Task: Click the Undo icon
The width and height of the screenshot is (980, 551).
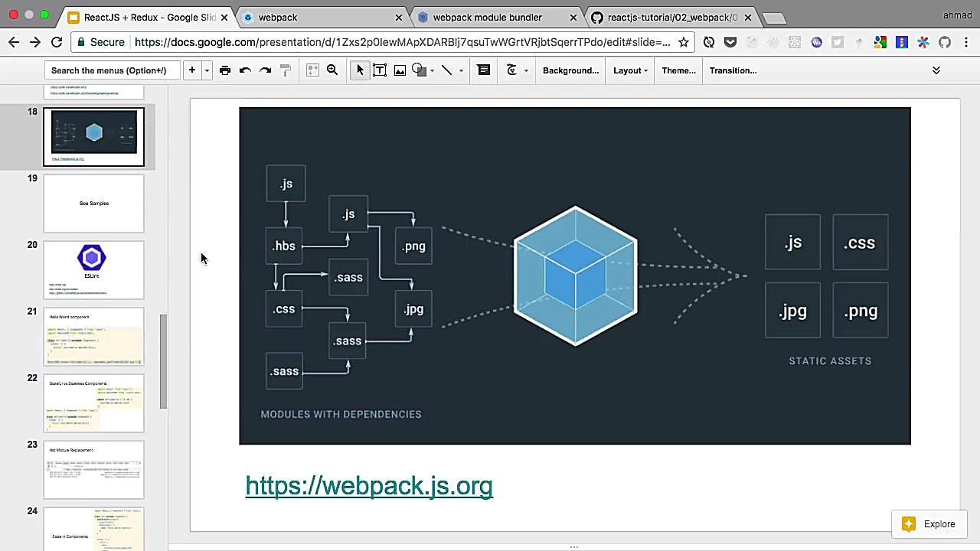Action: (245, 70)
